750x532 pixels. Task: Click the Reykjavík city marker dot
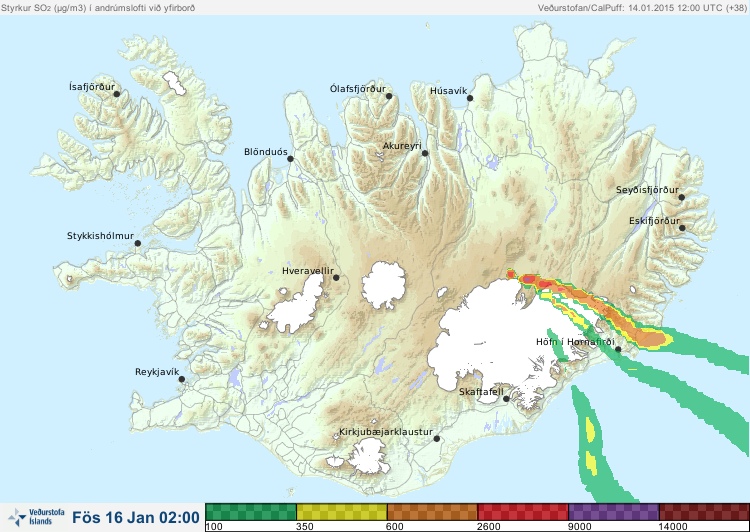point(182,379)
